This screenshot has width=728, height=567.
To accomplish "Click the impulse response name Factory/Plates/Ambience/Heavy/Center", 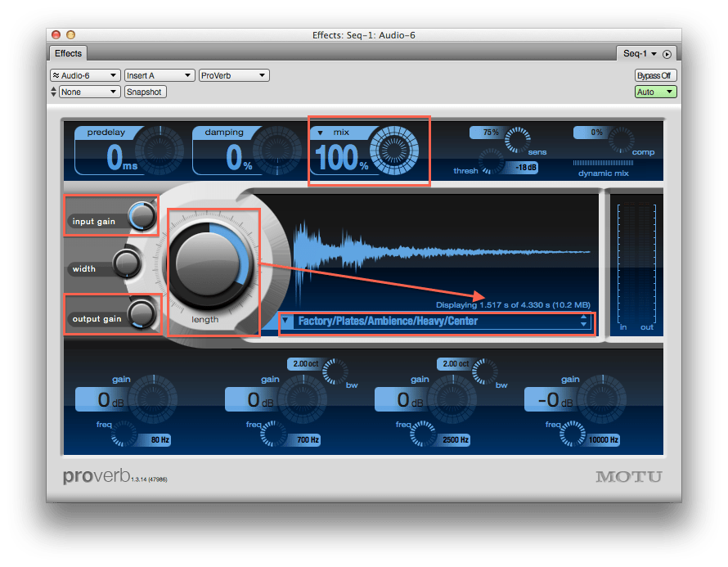I will (388, 321).
